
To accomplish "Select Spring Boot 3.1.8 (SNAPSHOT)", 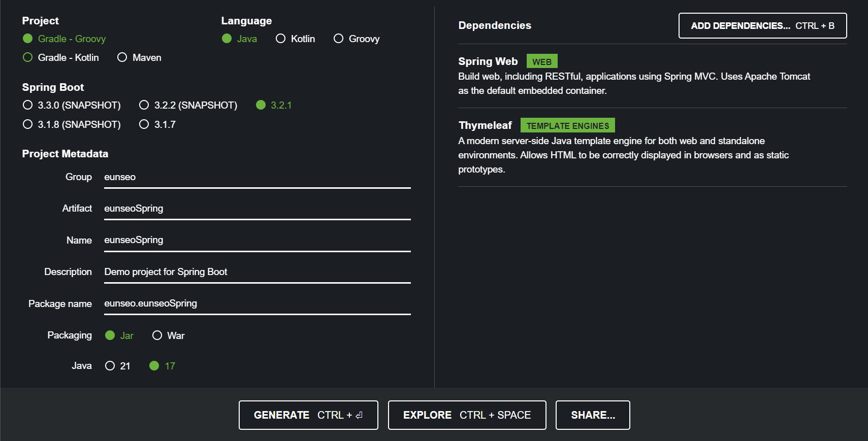I will [72, 124].
